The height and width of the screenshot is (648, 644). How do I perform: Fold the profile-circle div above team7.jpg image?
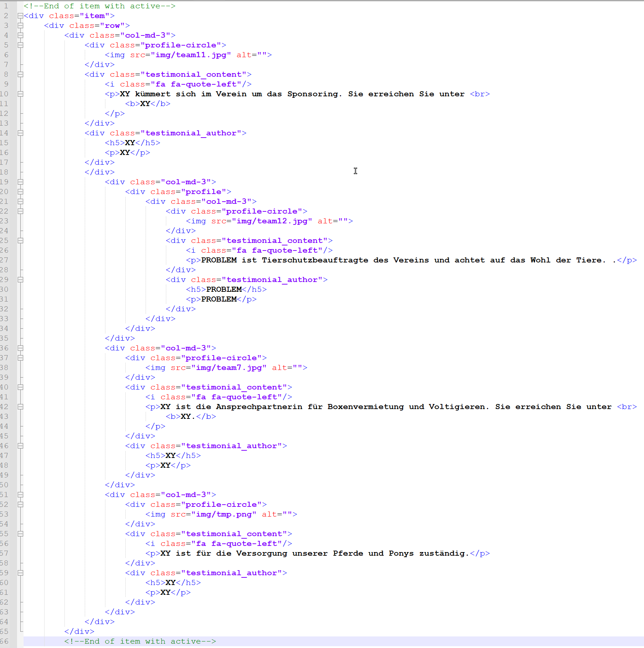[x=20, y=358]
